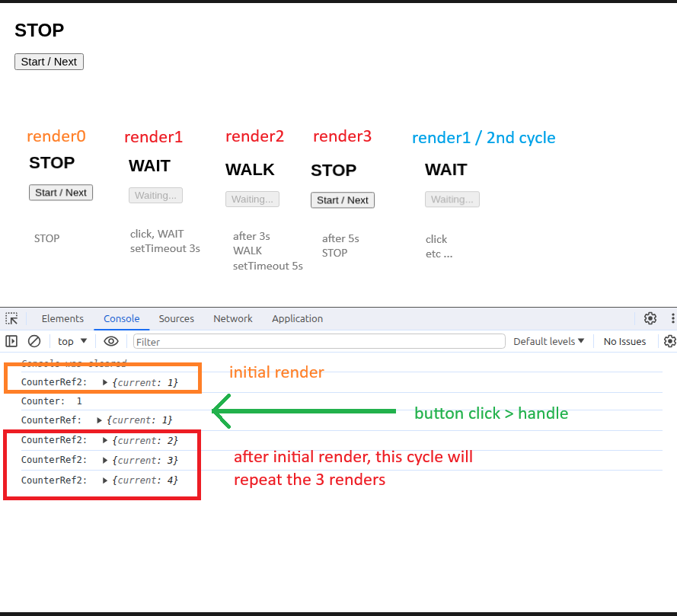Open the Sources tab
The image size is (677, 616).
pyautogui.click(x=176, y=319)
